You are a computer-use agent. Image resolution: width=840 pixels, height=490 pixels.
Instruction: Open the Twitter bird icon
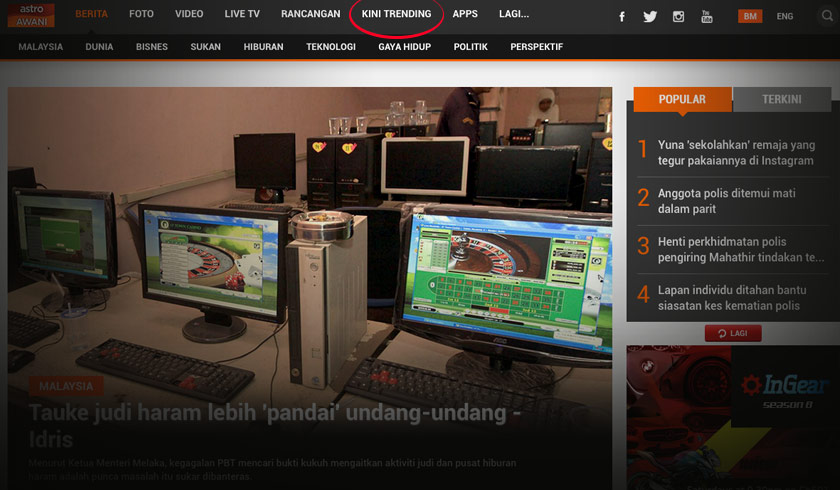pyautogui.click(x=650, y=17)
